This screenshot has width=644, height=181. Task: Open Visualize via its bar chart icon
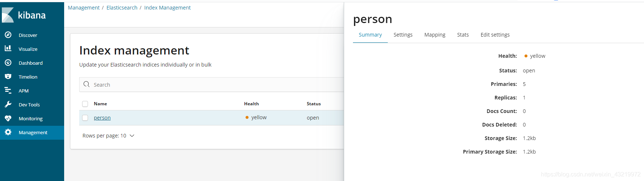pyautogui.click(x=8, y=48)
